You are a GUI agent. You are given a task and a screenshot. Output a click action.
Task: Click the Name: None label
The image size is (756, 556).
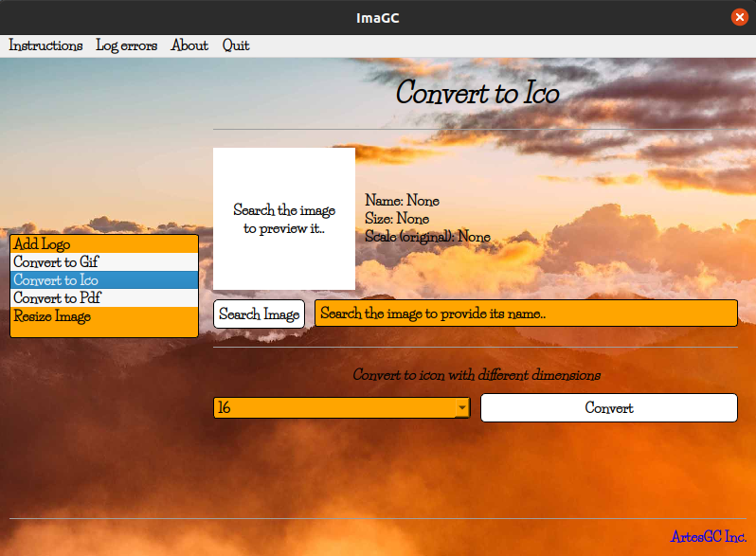tap(402, 200)
